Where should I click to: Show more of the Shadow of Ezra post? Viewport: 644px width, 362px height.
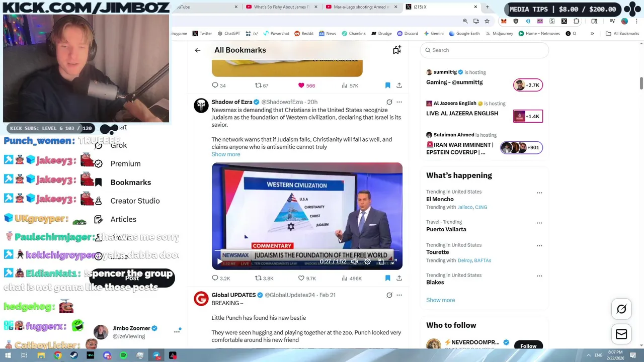(x=226, y=154)
